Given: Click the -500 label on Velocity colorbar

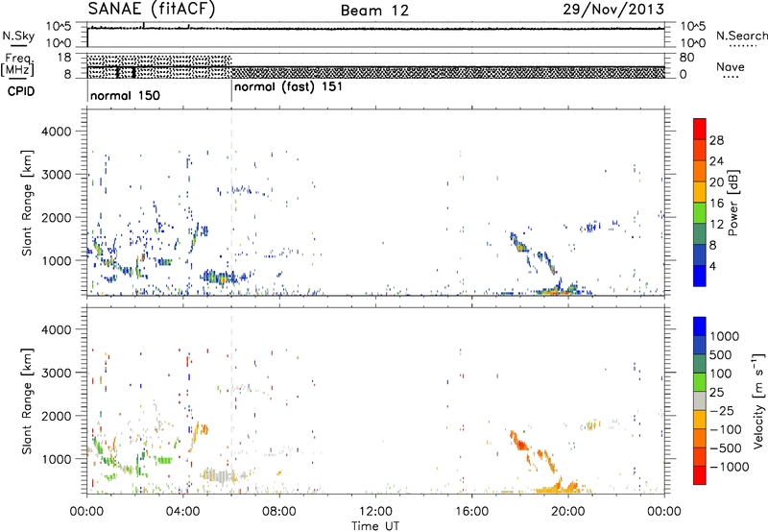Looking at the screenshot, I should click(726, 448).
